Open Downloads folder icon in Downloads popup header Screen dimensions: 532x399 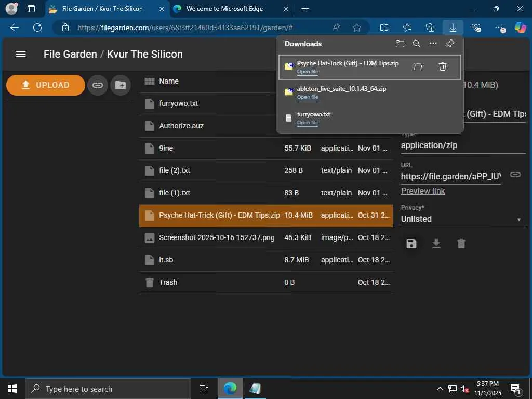tap(400, 44)
